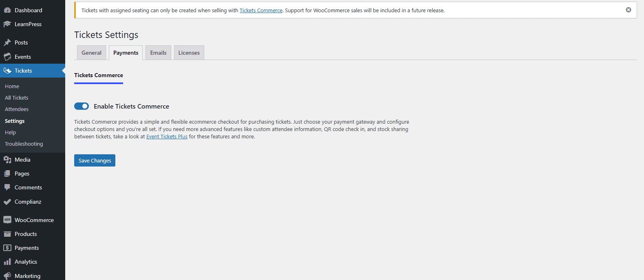
Task: Open the Emails settings tab
Action: [158, 53]
